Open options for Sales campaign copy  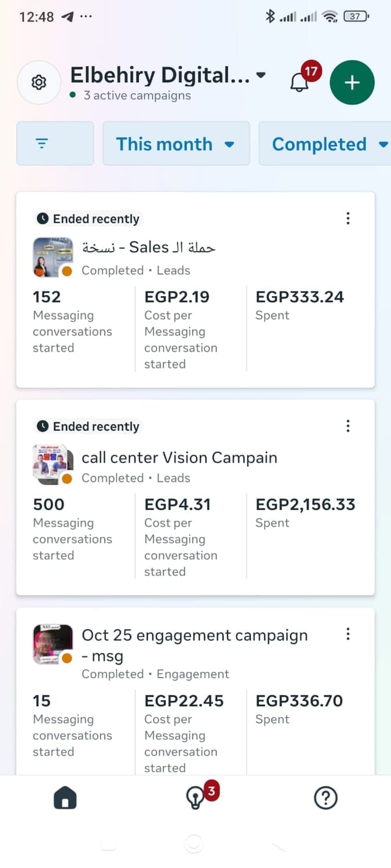348,218
